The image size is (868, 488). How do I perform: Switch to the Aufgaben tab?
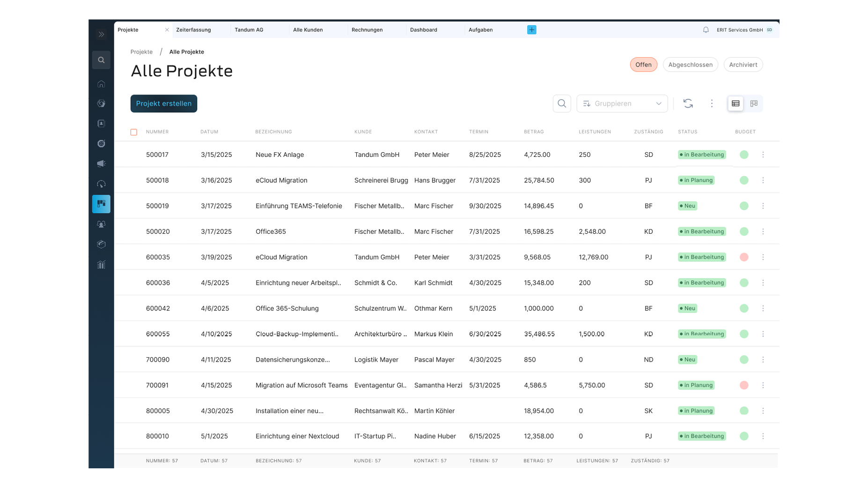[481, 30]
